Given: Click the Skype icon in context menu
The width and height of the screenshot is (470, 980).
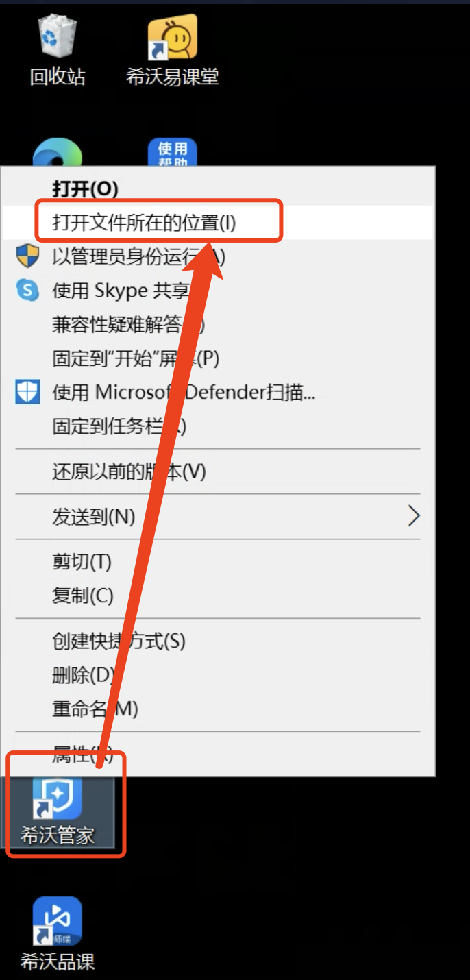Looking at the screenshot, I should click(x=28, y=291).
